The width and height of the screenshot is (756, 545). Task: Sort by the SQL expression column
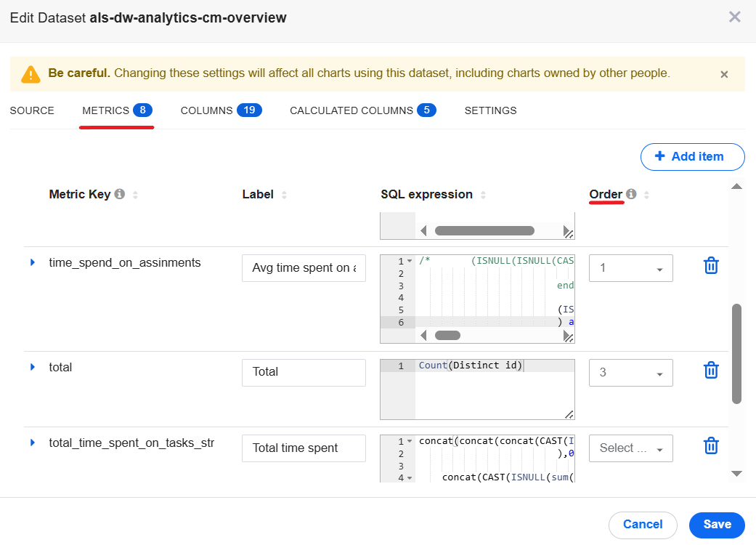pyautogui.click(x=483, y=194)
